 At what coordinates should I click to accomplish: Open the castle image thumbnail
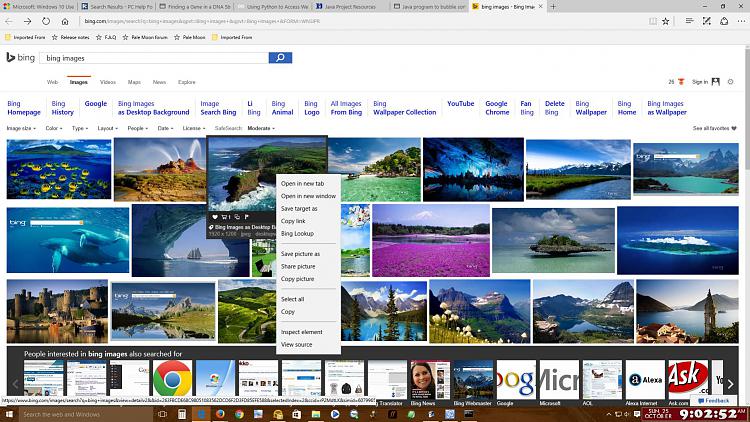57,311
